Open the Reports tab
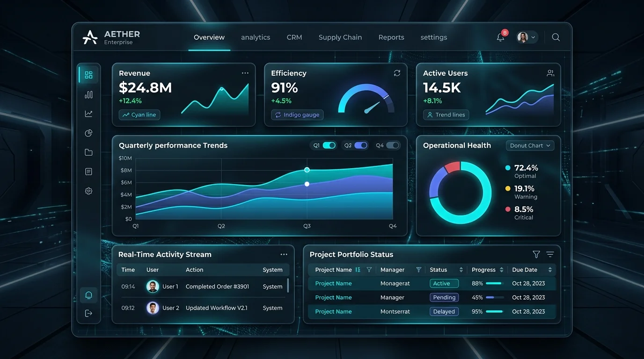Screen dimensions: 644x359 391,37
